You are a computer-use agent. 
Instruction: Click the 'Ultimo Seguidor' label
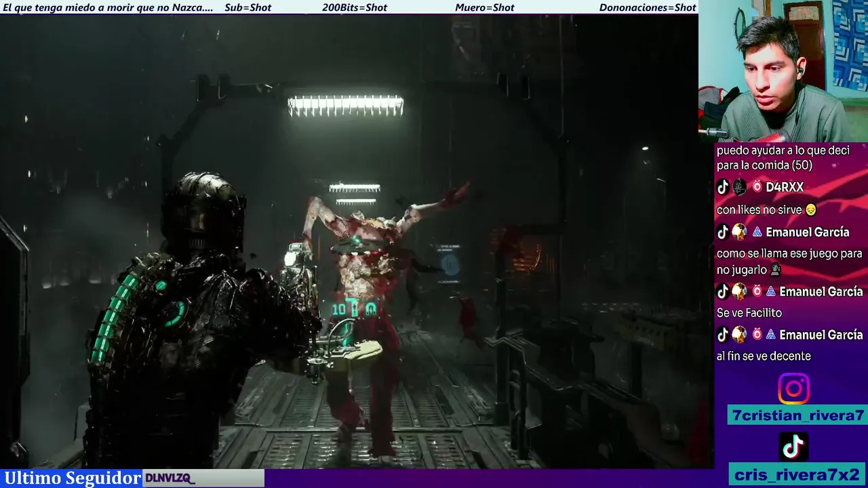(x=72, y=478)
